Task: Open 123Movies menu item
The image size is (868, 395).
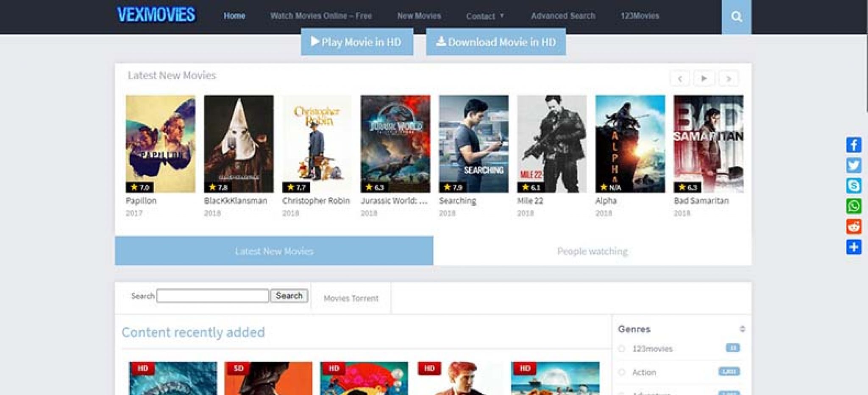Action: coord(640,16)
